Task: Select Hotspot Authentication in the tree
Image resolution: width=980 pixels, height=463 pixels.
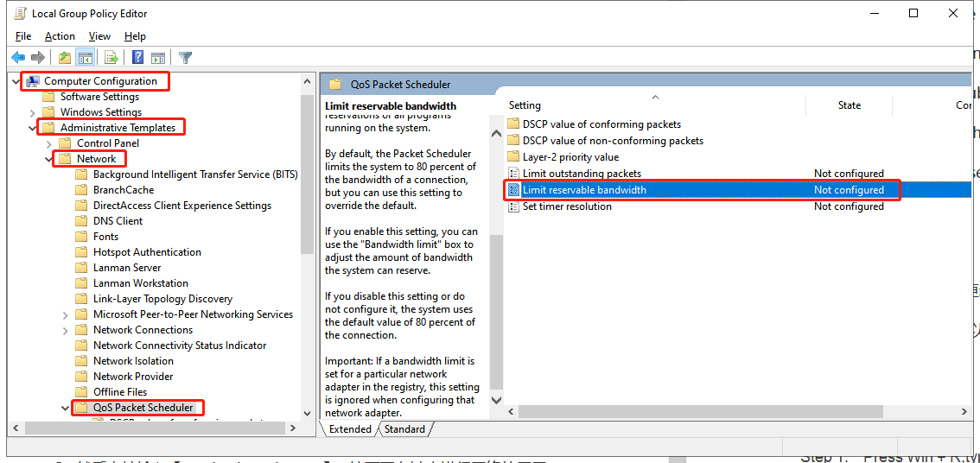Action: tap(147, 252)
